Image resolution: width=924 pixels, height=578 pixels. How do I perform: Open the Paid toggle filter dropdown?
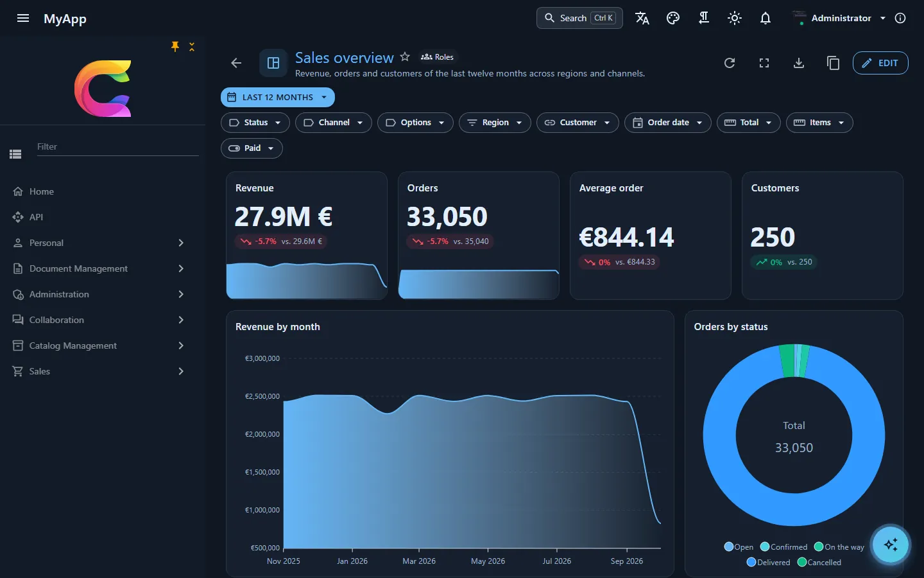[252, 148]
